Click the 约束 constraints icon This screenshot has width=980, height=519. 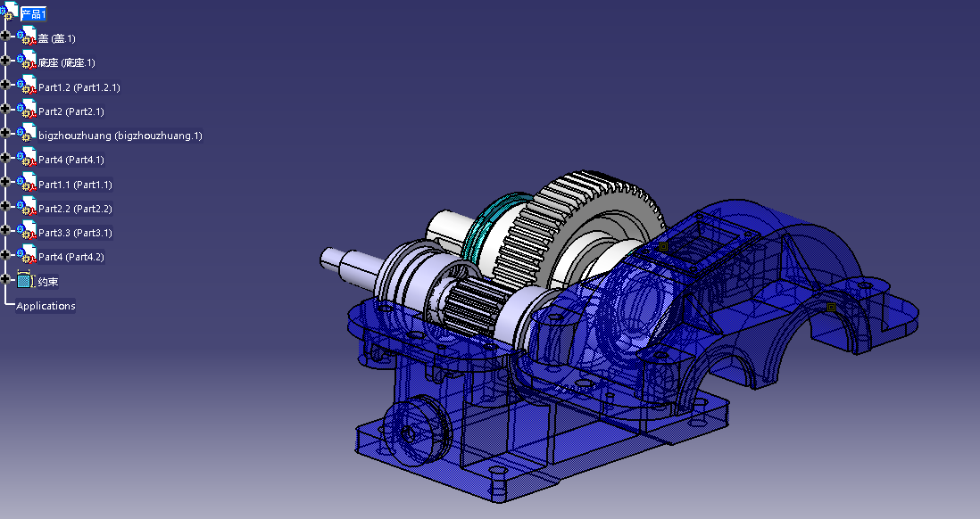coord(24,280)
